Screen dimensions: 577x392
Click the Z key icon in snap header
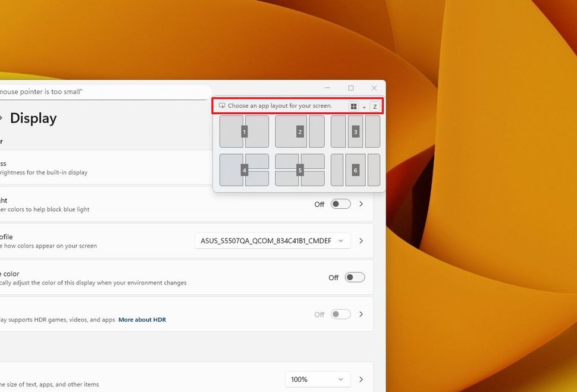pyautogui.click(x=375, y=106)
